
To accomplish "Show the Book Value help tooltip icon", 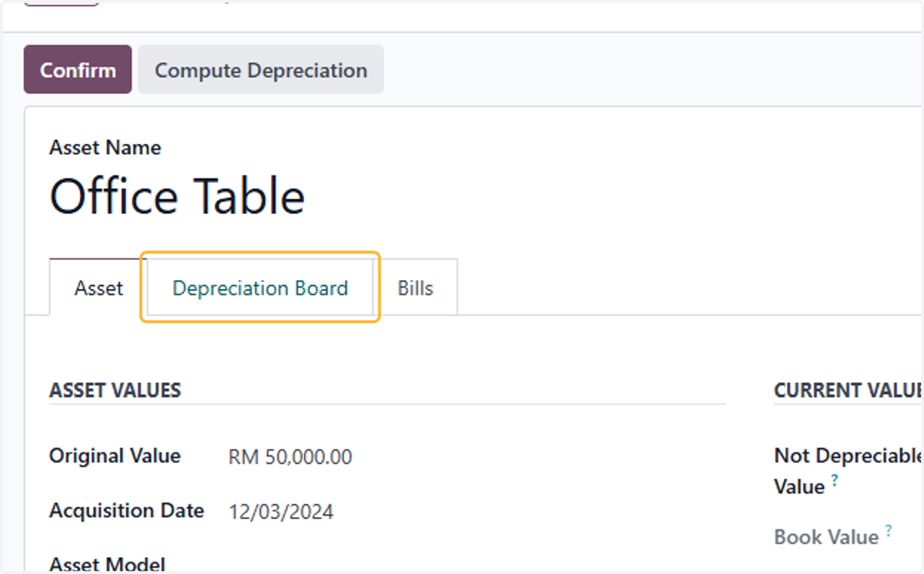I will (x=889, y=530).
